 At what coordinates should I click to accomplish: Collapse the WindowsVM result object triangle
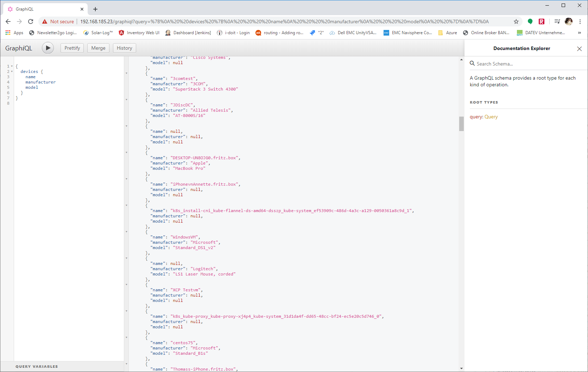[x=126, y=232]
